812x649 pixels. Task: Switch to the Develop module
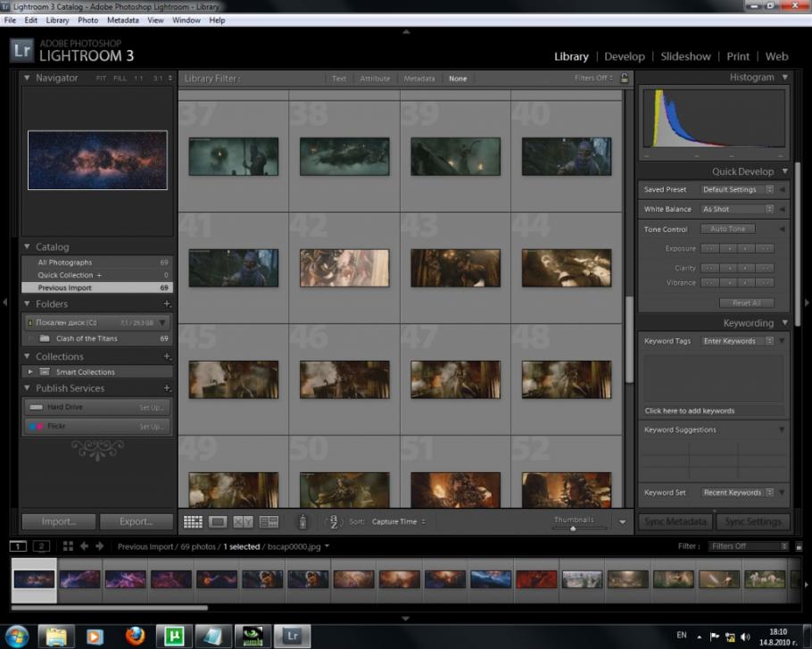tap(624, 56)
